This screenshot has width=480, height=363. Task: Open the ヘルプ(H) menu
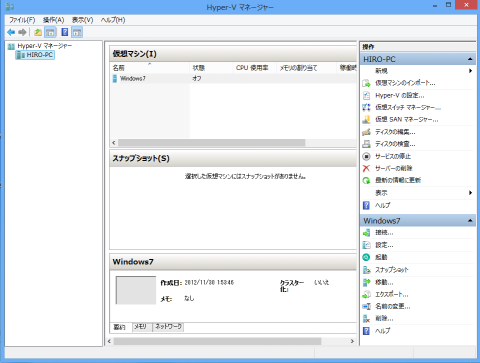(x=113, y=20)
